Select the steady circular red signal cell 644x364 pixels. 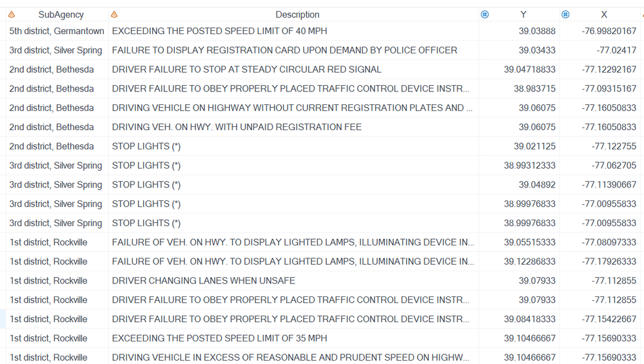(246, 70)
